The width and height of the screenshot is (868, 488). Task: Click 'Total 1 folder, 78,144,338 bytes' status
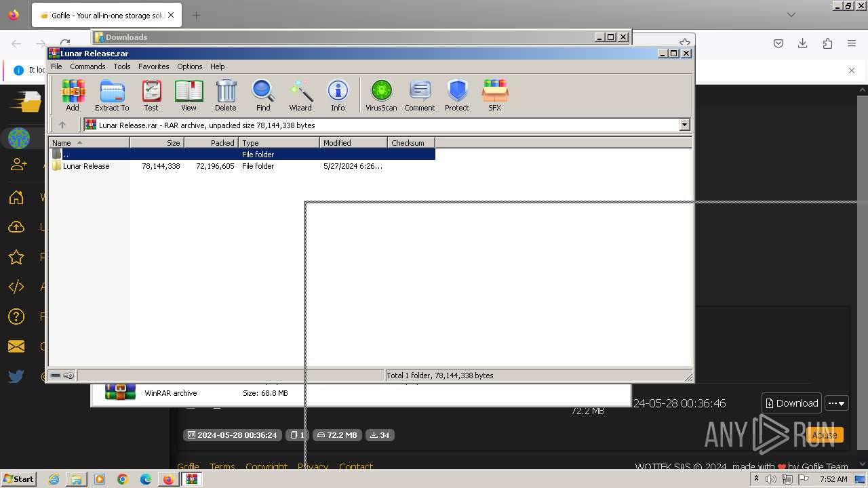pyautogui.click(x=439, y=375)
